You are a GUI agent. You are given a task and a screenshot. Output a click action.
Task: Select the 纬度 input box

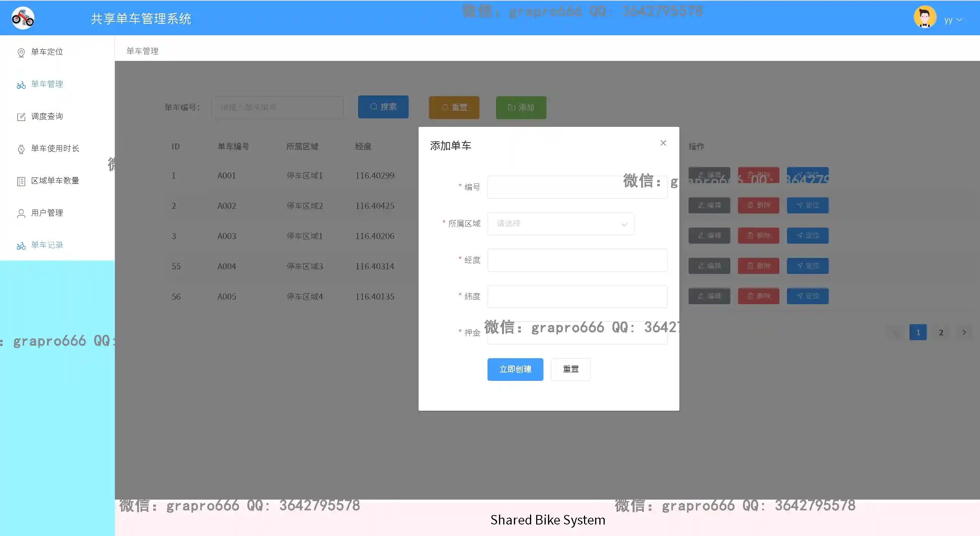tap(577, 297)
